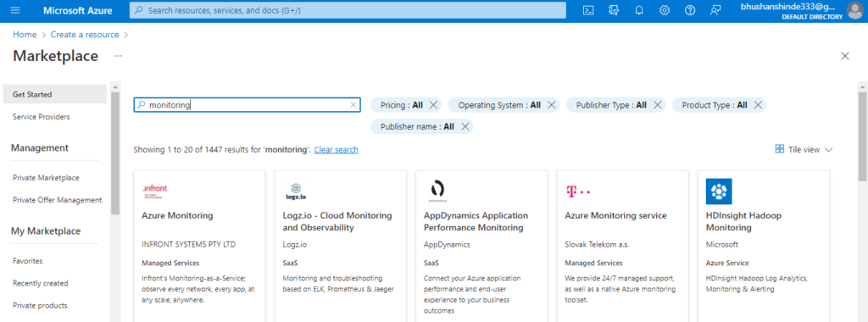Screen dimensions: 868x322
Task: Click the Telekom T logo thumbnail
Action: point(578,191)
